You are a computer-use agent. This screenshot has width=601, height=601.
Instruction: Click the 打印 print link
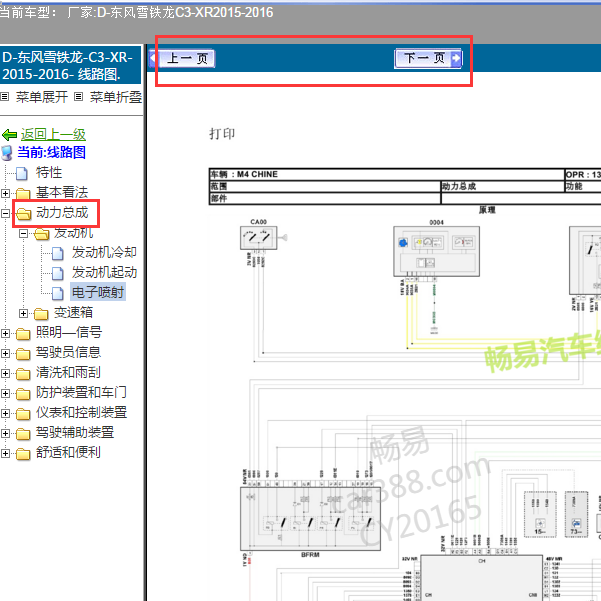tap(222, 134)
